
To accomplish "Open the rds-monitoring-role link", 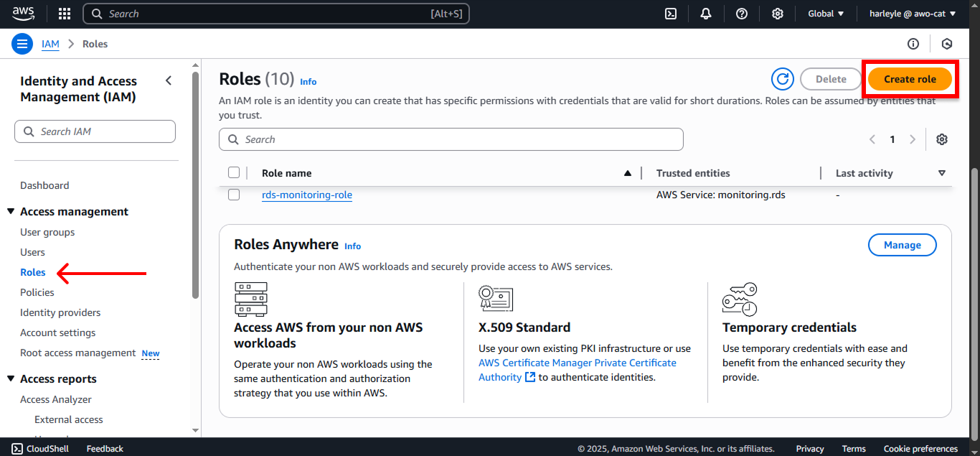I will (307, 195).
